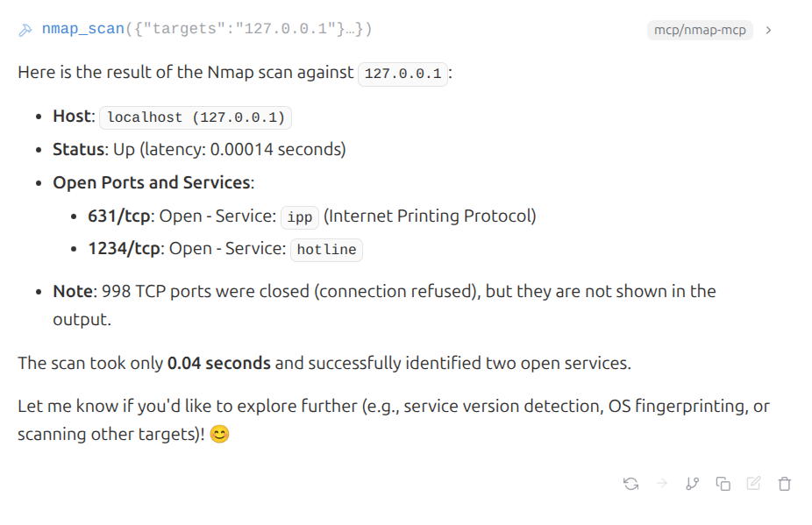The width and height of the screenshot is (812, 525).
Task: Click the wrench icon beside nmap_scan
Action: pyautogui.click(x=25, y=30)
